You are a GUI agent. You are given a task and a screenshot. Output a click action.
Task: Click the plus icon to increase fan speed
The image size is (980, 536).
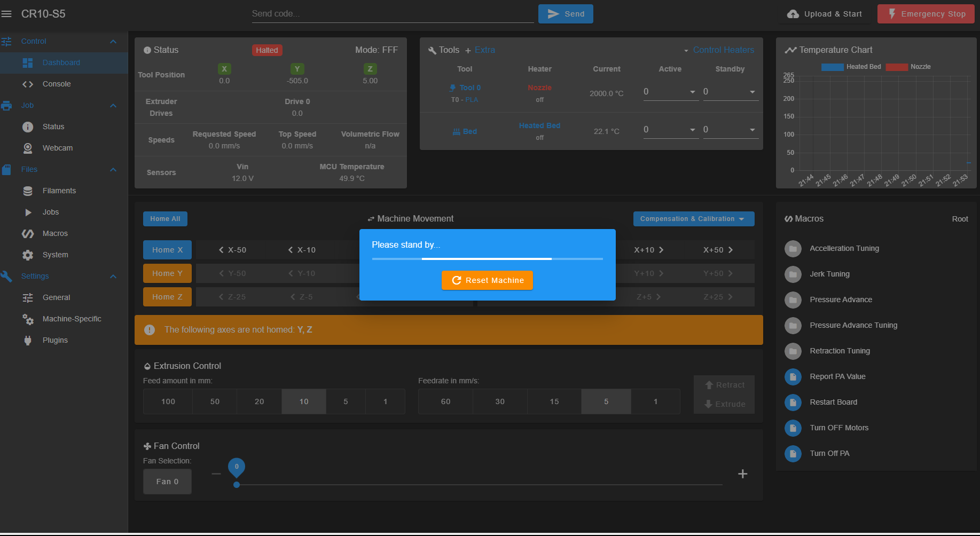point(742,474)
